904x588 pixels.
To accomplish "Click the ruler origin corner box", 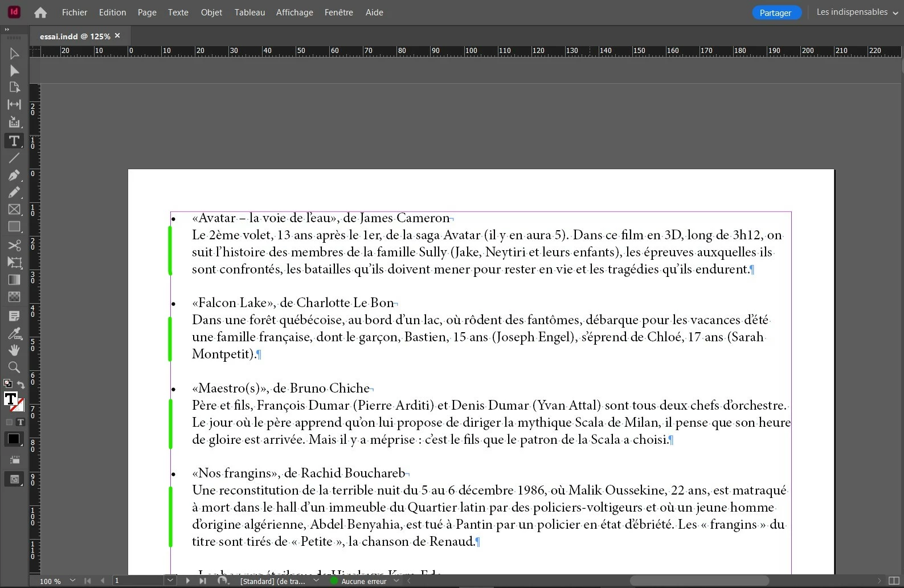I will point(35,51).
